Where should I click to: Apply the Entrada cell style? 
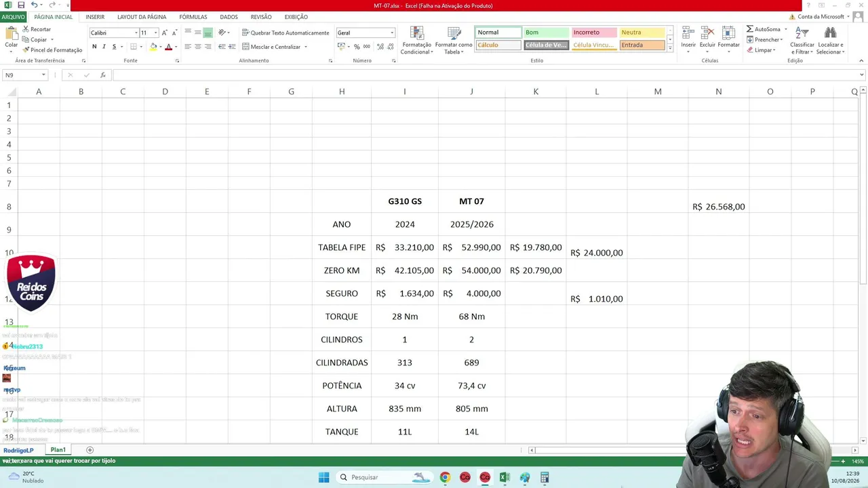642,45
